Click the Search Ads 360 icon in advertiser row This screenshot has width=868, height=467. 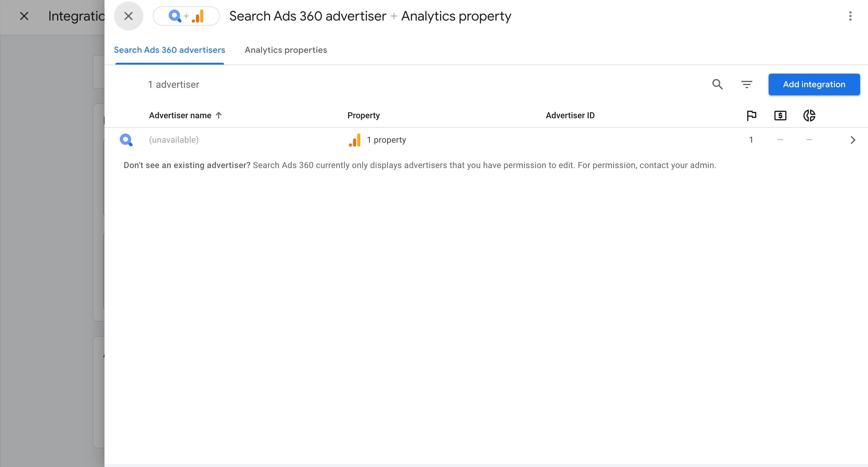click(x=126, y=140)
